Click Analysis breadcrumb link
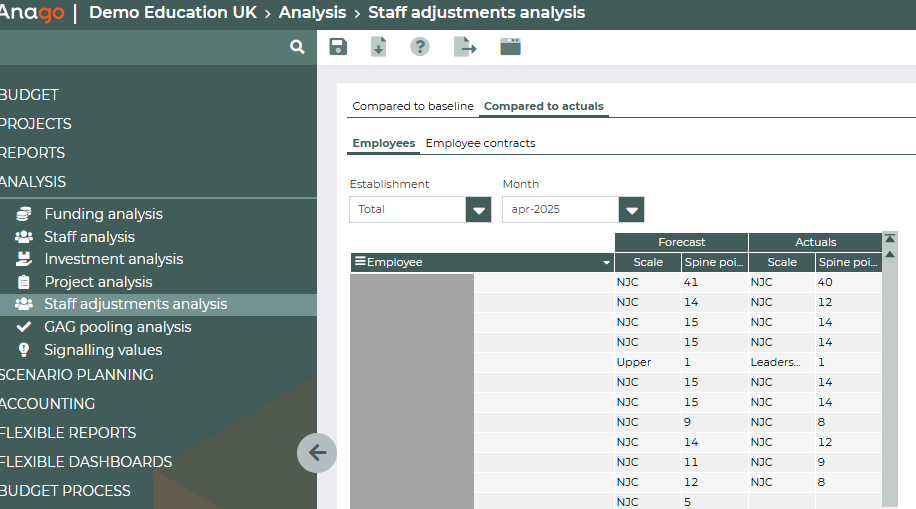The width and height of the screenshot is (916, 509). (313, 13)
